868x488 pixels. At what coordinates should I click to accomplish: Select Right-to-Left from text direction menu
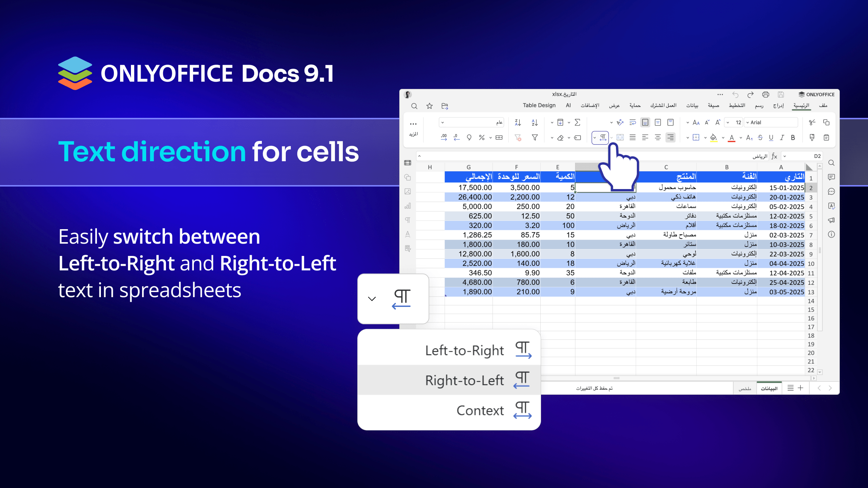464,380
